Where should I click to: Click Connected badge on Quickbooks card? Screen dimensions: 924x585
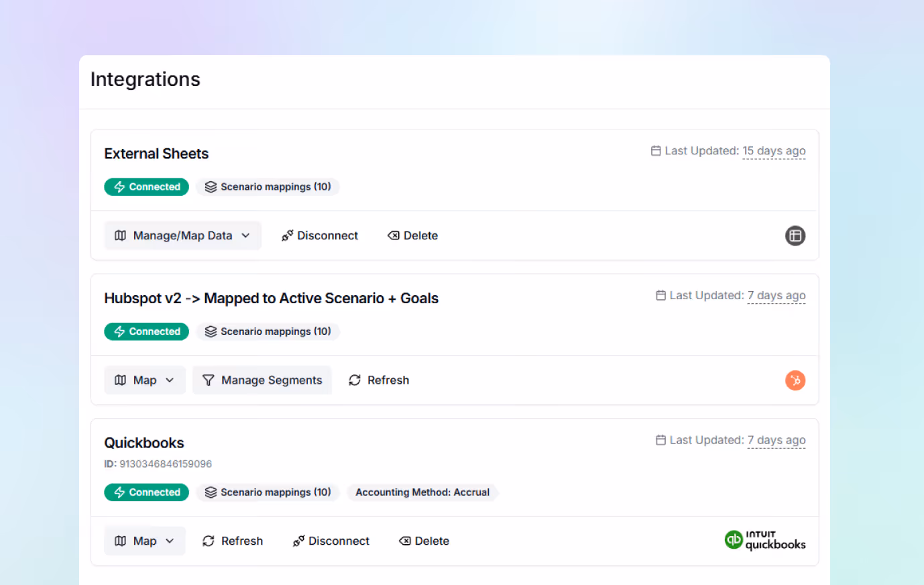click(x=146, y=492)
